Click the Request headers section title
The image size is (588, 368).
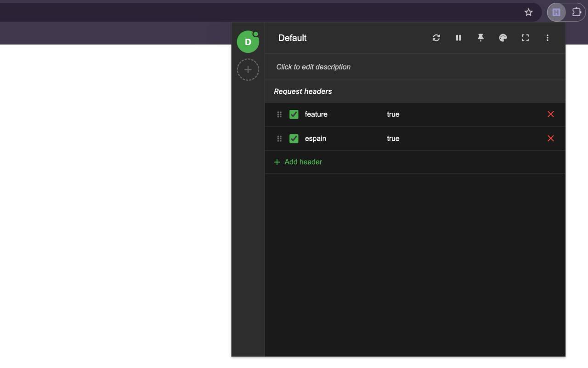click(303, 91)
